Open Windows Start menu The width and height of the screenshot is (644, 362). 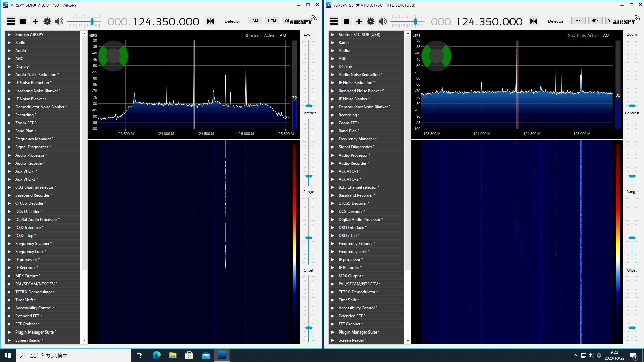coord(8,355)
